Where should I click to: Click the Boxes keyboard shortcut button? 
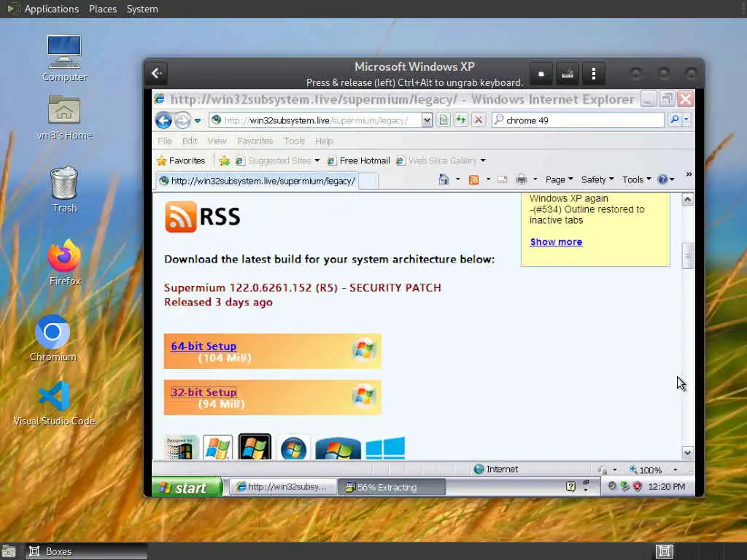pos(567,74)
